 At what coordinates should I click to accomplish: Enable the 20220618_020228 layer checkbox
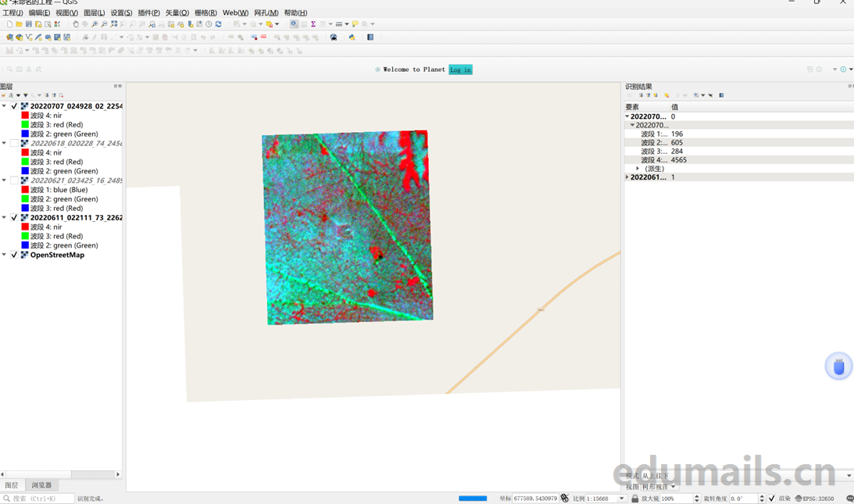point(14,143)
